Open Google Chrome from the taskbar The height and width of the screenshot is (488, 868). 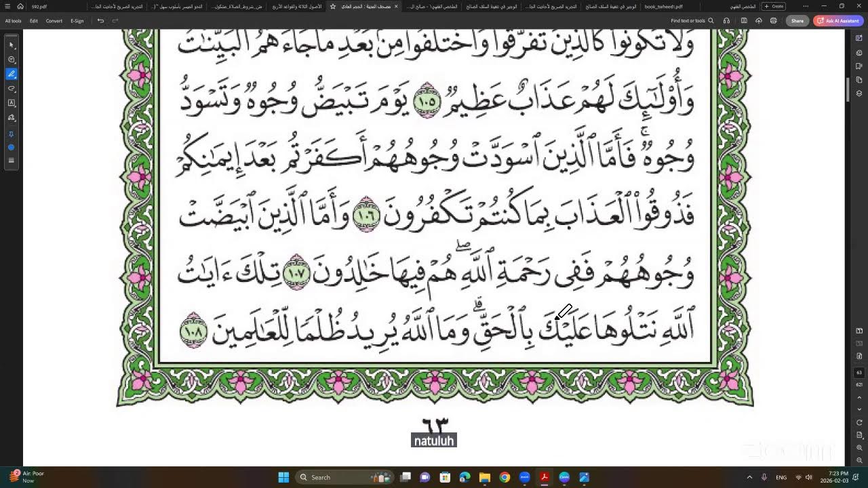[x=505, y=477]
